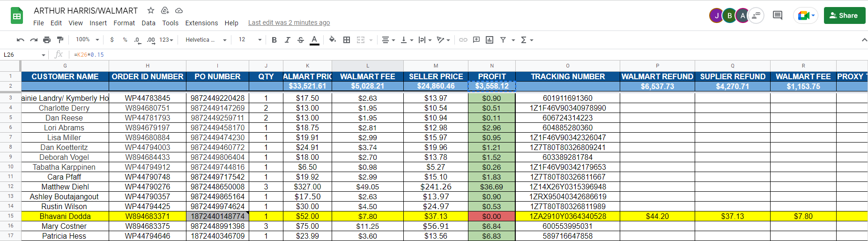Toggle italic formatting
The image size is (868, 241).
287,40
